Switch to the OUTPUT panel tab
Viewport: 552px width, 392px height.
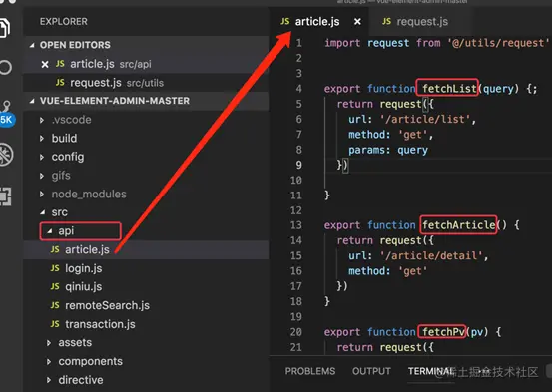371,371
